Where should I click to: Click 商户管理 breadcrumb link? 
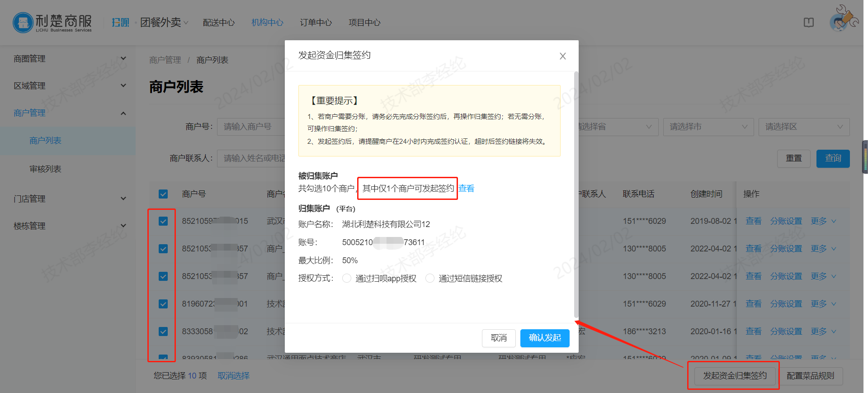click(x=165, y=60)
